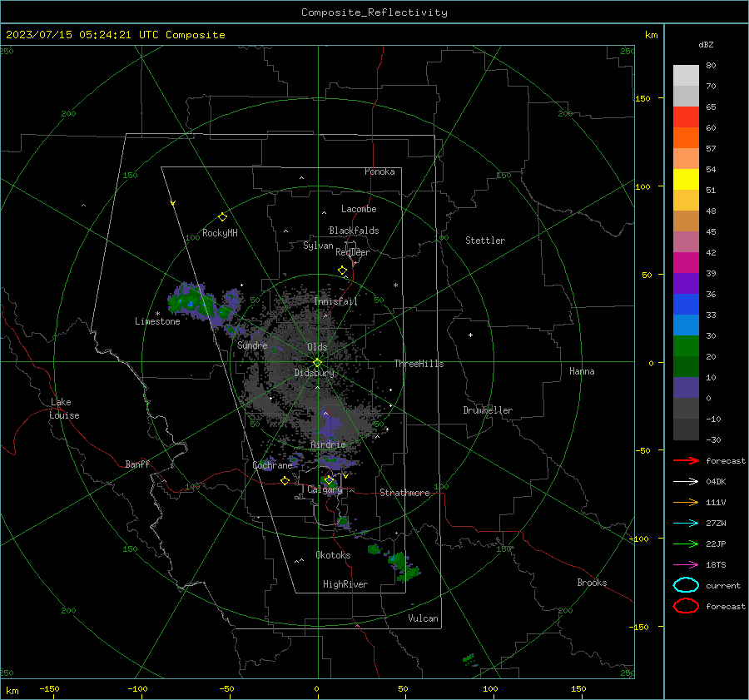
Task: Click the Lake Louise label
Action: coord(64,409)
